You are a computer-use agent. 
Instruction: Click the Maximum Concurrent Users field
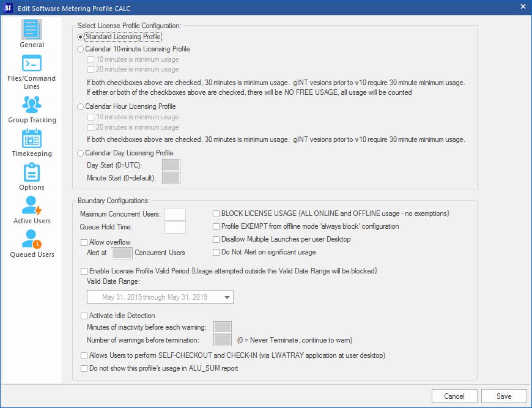coord(175,215)
